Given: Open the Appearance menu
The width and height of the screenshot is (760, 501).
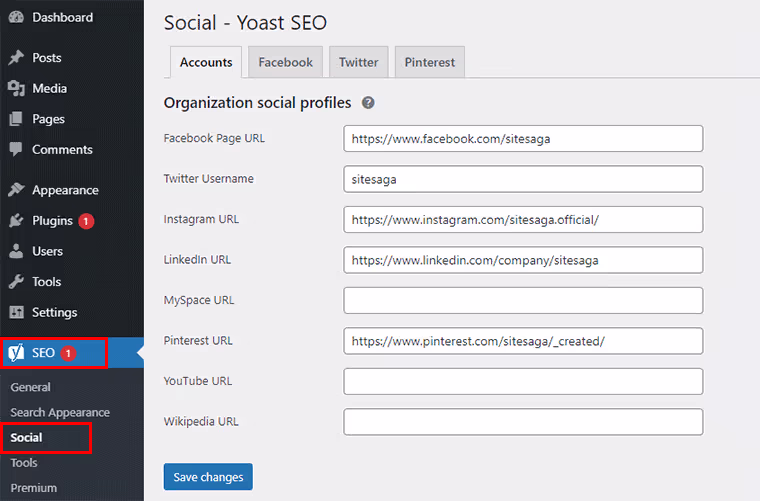Looking at the screenshot, I should 65,190.
